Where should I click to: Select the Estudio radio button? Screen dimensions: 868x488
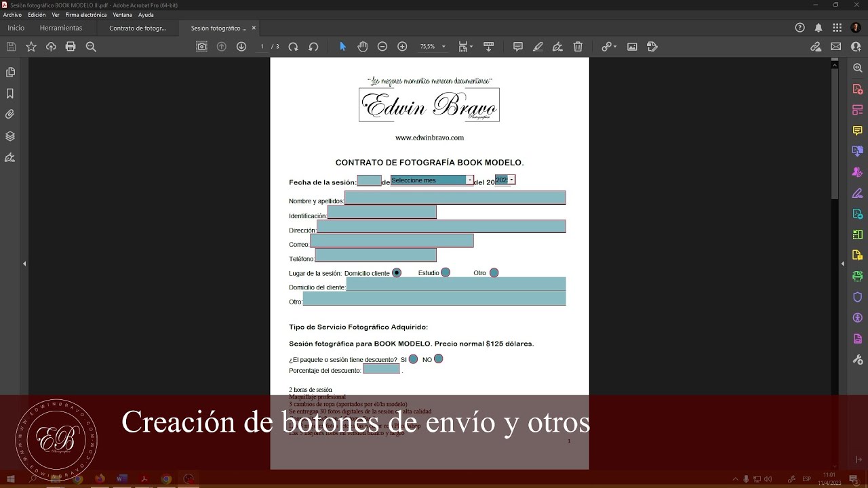coord(446,272)
